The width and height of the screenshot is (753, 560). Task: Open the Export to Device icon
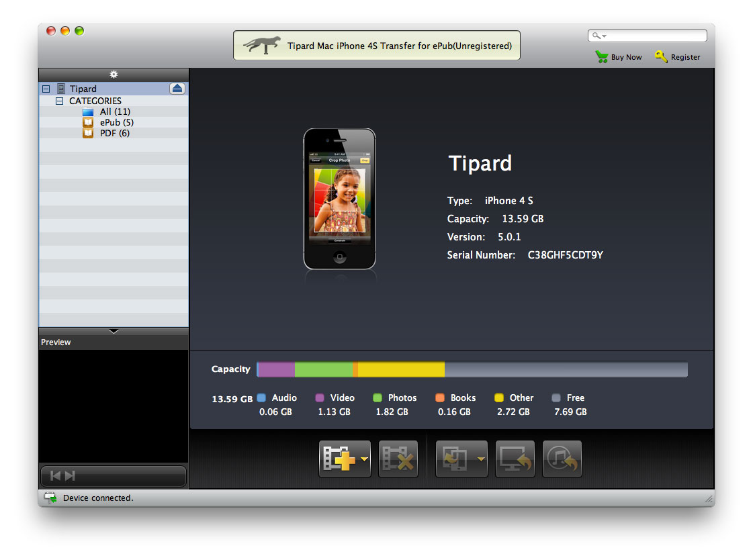point(458,459)
